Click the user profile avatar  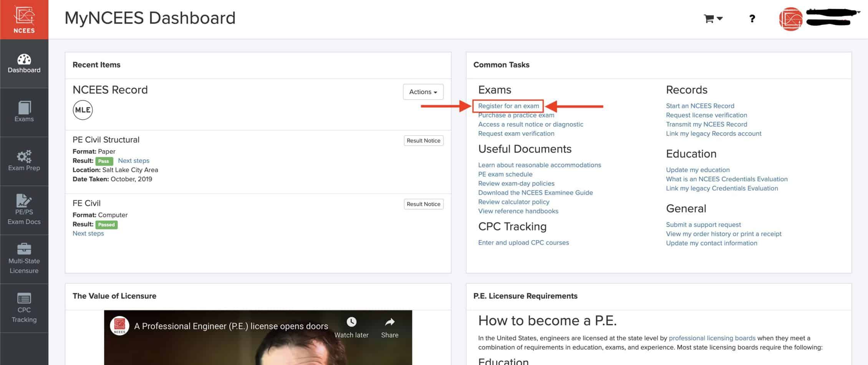click(x=790, y=19)
